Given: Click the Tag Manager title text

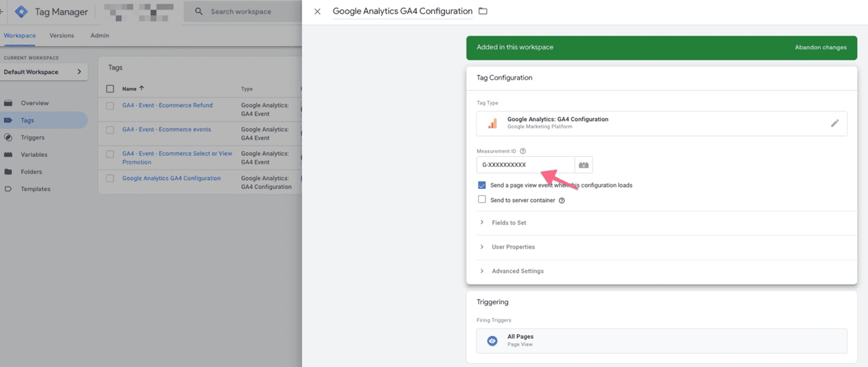Looking at the screenshot, I should pyautogui.click(x=62, y=12).
